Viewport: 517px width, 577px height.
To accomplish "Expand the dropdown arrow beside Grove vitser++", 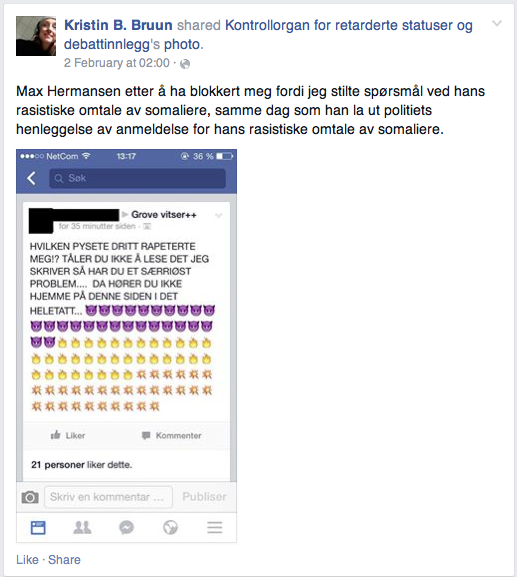I will [x=219, y=215].
